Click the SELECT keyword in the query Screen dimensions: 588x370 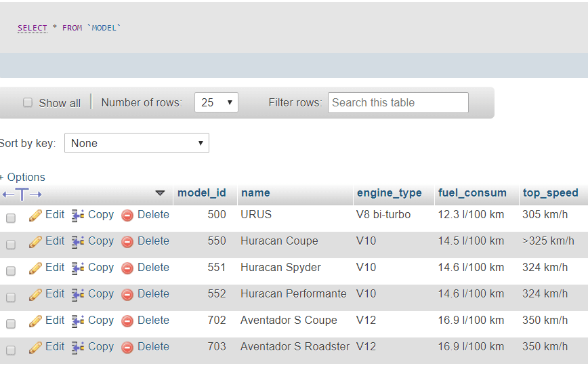(x=33, y=28)
